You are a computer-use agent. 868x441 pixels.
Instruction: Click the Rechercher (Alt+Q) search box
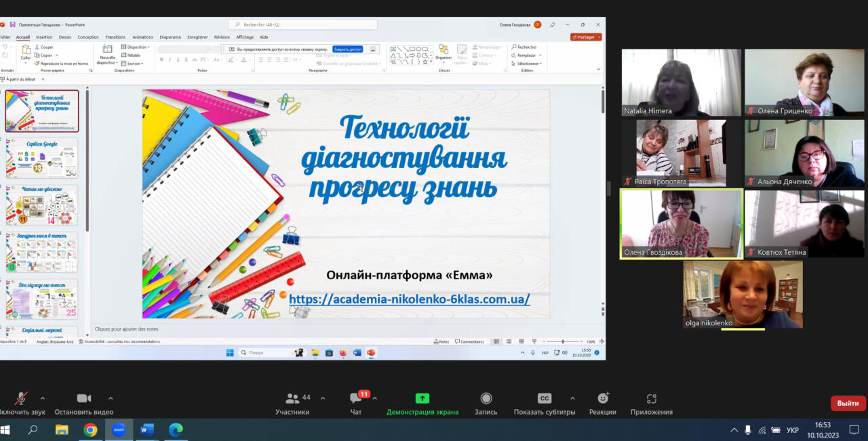point(302,24)
